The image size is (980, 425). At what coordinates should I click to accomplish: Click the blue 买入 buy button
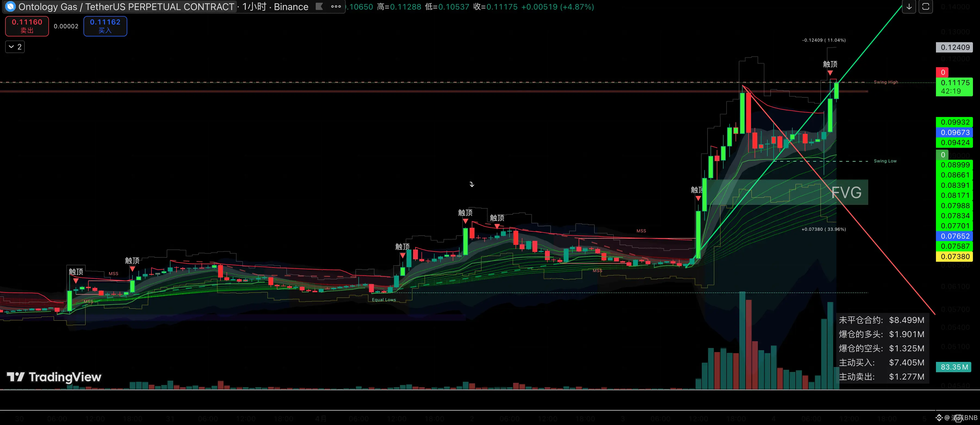pos(105,26)
